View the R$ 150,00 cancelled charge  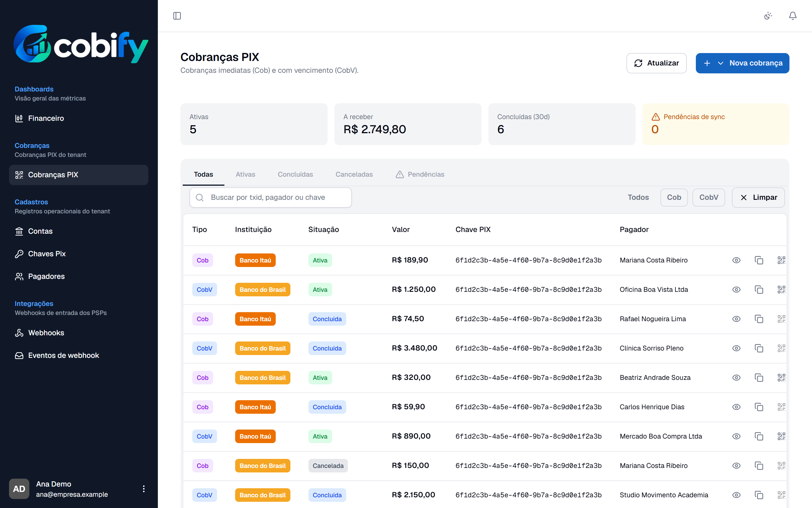736,466
